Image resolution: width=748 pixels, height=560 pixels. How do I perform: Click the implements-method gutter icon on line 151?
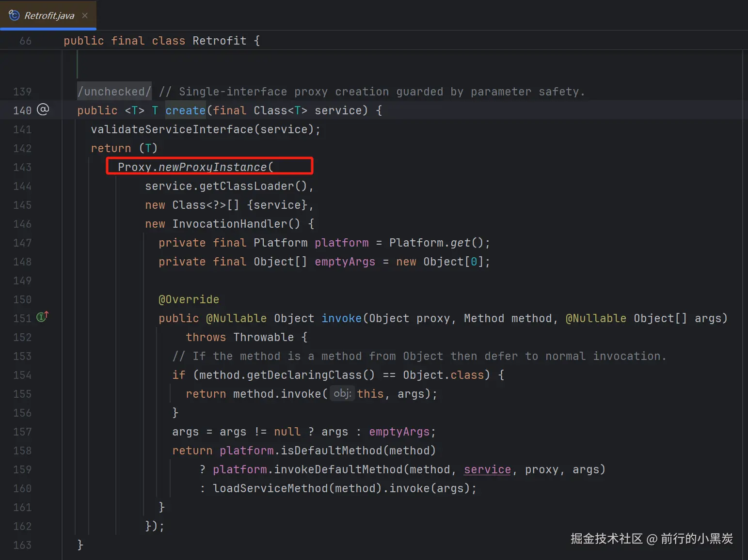(x=43, y=317)
